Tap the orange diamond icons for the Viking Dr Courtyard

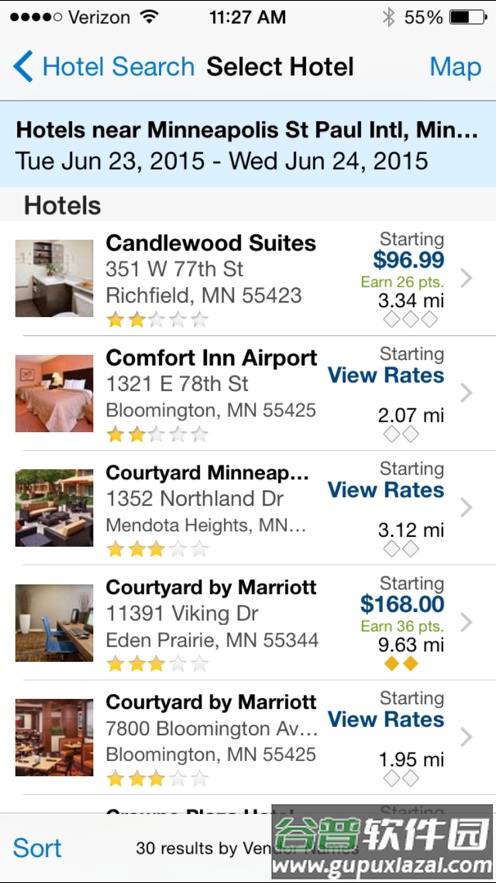[x=401, y=663]
